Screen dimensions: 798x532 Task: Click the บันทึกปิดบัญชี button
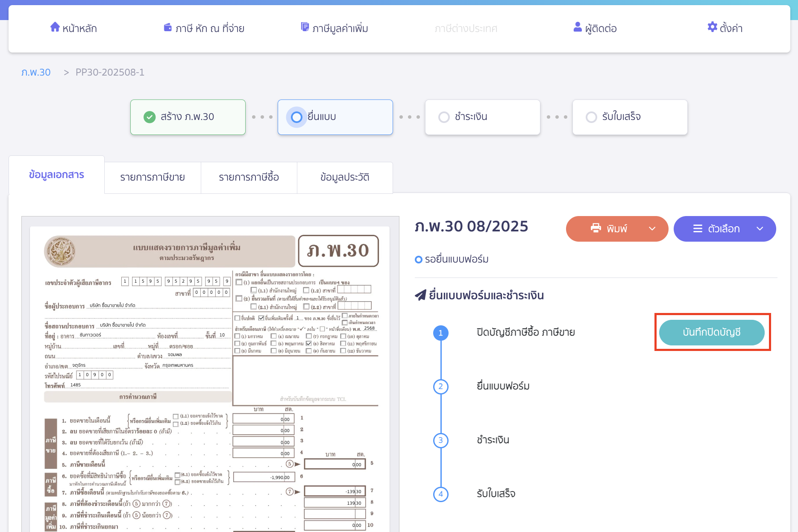click(712, 332)
